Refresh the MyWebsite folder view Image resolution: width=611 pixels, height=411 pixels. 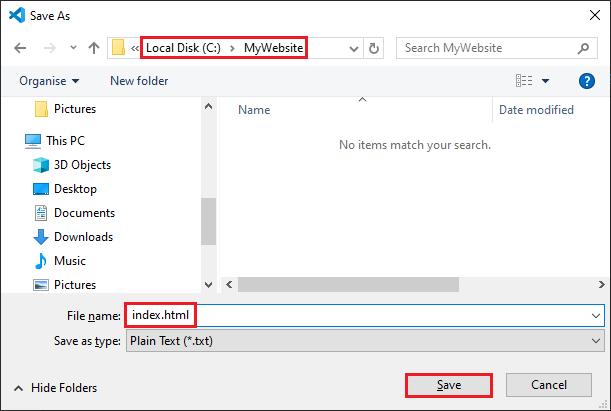374,48
